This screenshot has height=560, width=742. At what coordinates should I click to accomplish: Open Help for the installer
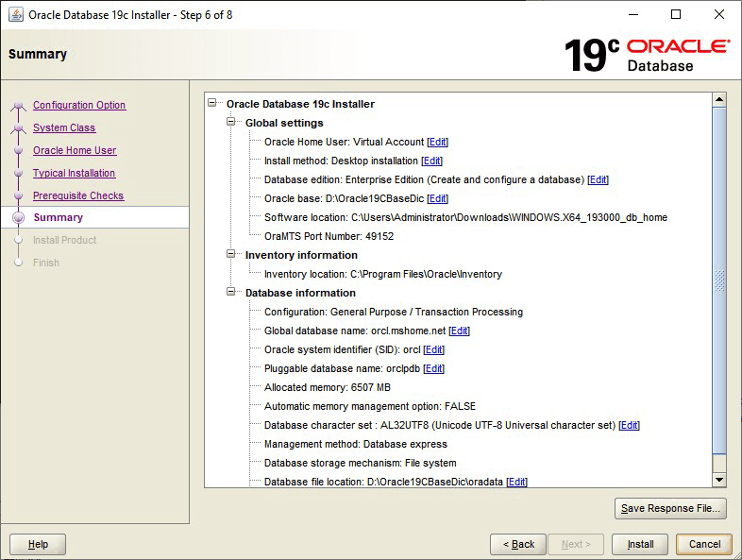click(x=38, y=544)
